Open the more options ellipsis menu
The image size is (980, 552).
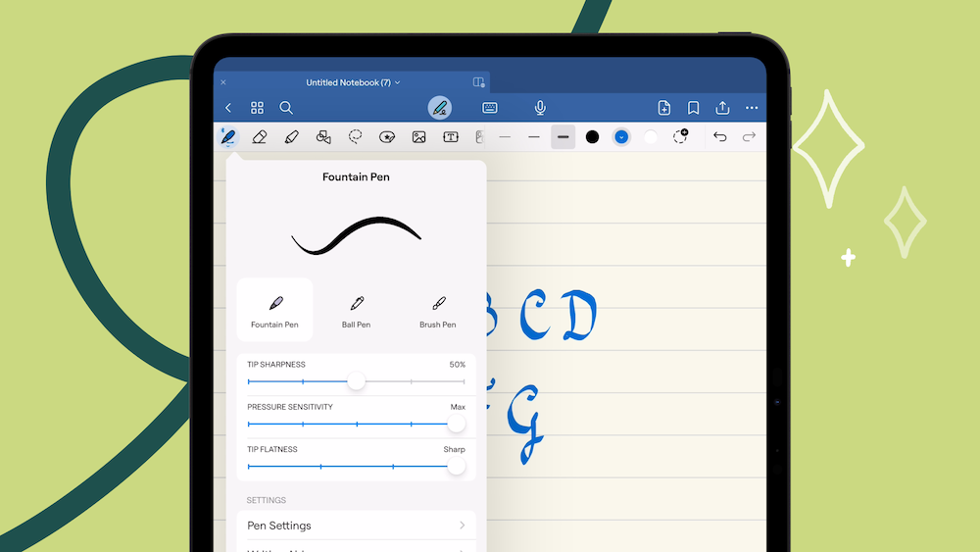point(752,108)
